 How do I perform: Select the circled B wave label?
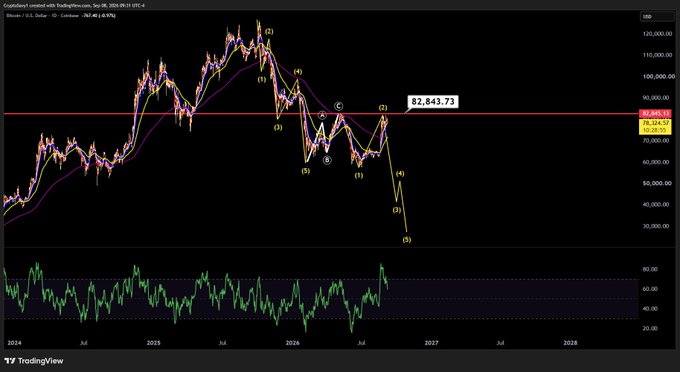[x=327, y=160]
